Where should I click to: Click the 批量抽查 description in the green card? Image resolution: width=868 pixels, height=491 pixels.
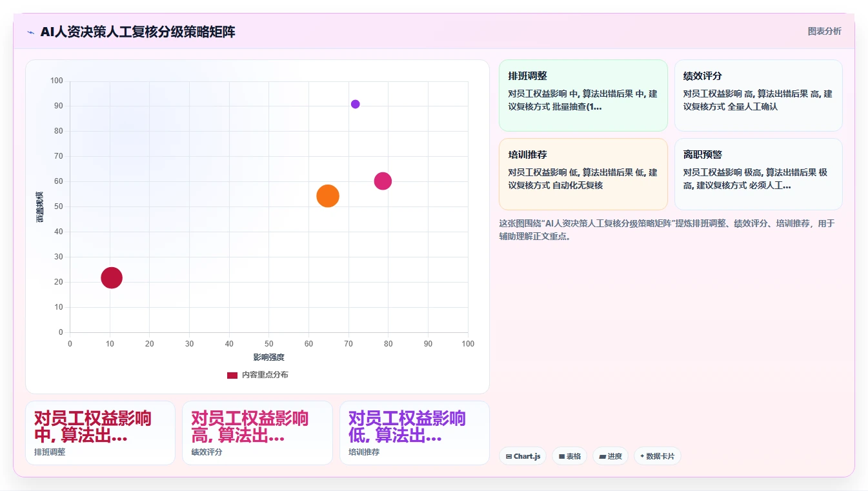pyautogui.click(x=583, y=100)
